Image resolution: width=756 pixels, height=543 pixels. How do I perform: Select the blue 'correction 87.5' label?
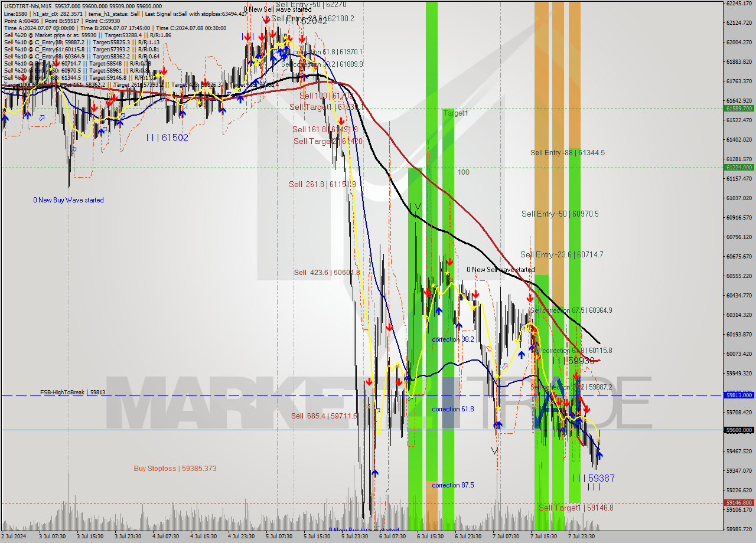(x=453, y=485)
